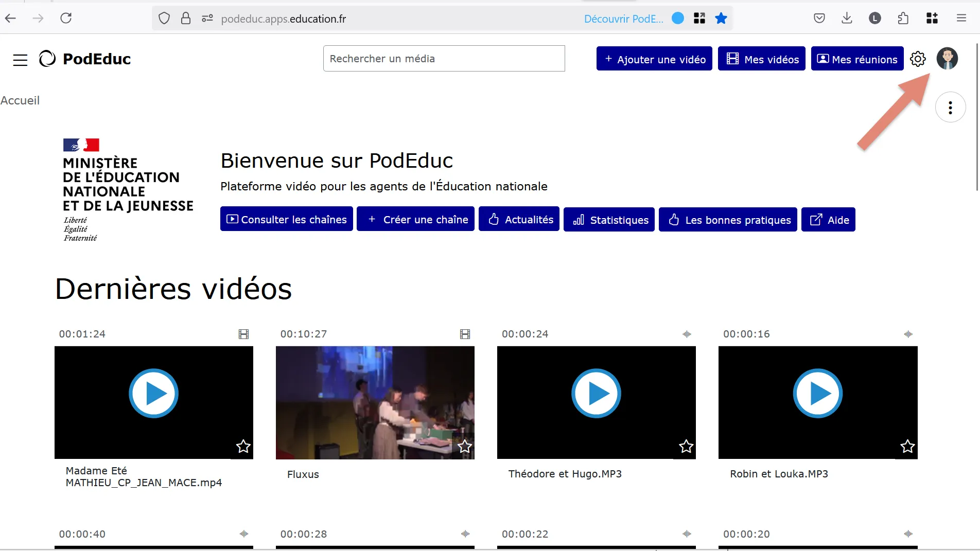This screenshot has width=980, height=551.
Task: Click audio waveform icon beside 00:00:28
Action: click(x=465, y=534)
